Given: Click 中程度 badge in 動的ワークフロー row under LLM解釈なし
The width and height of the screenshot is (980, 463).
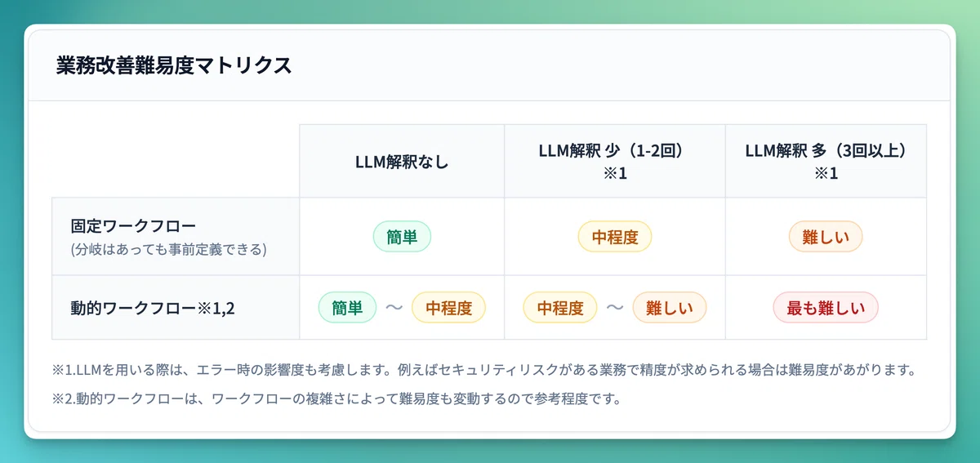Looking at the screenshot, I should point(448,308).
